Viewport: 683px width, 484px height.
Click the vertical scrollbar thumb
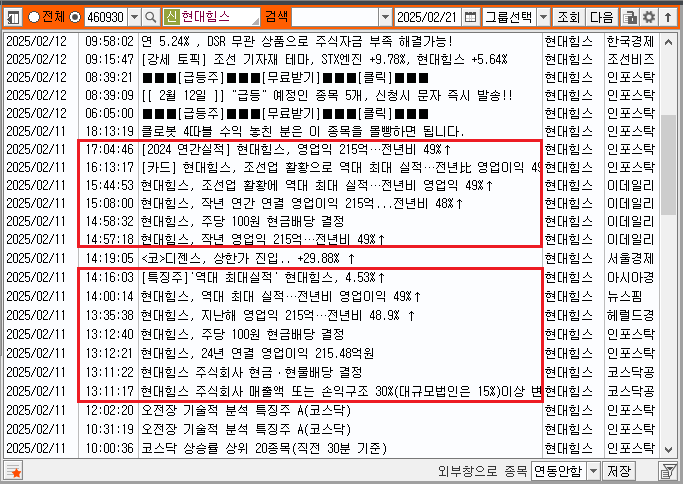coord(668,165)
